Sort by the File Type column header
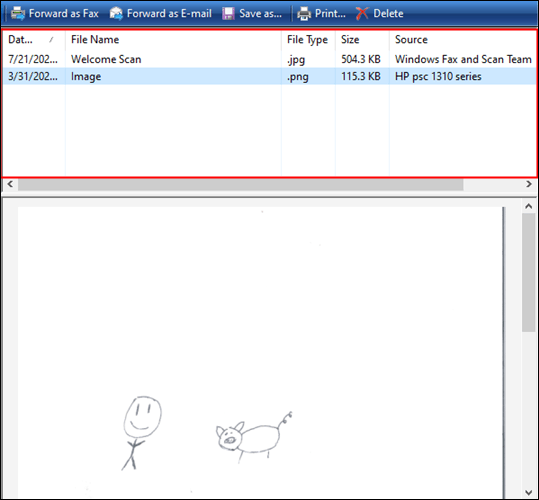The image size is (539, 500). point(308,40)
